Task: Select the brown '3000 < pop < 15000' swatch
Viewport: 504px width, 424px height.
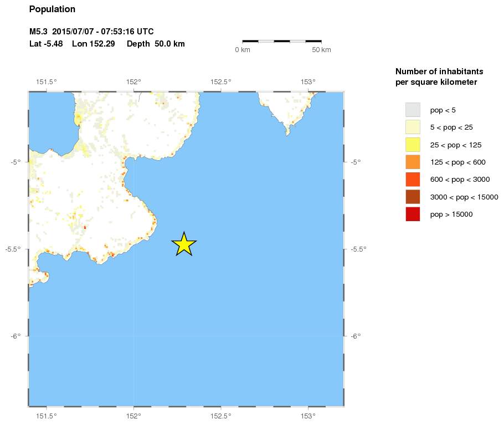Action: click(x=413, y=197)
